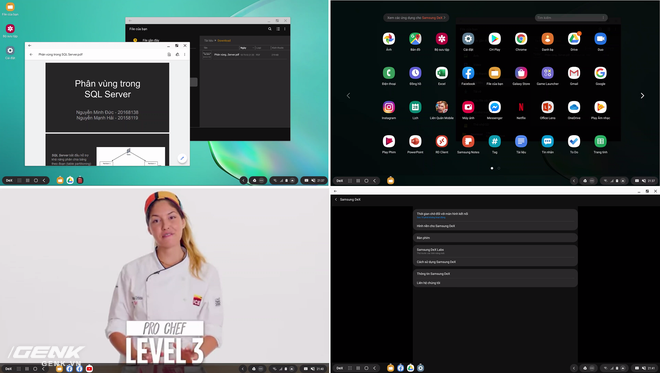
Task: Open Phone (Điện thoại) app icon
Action: [389, 73]
